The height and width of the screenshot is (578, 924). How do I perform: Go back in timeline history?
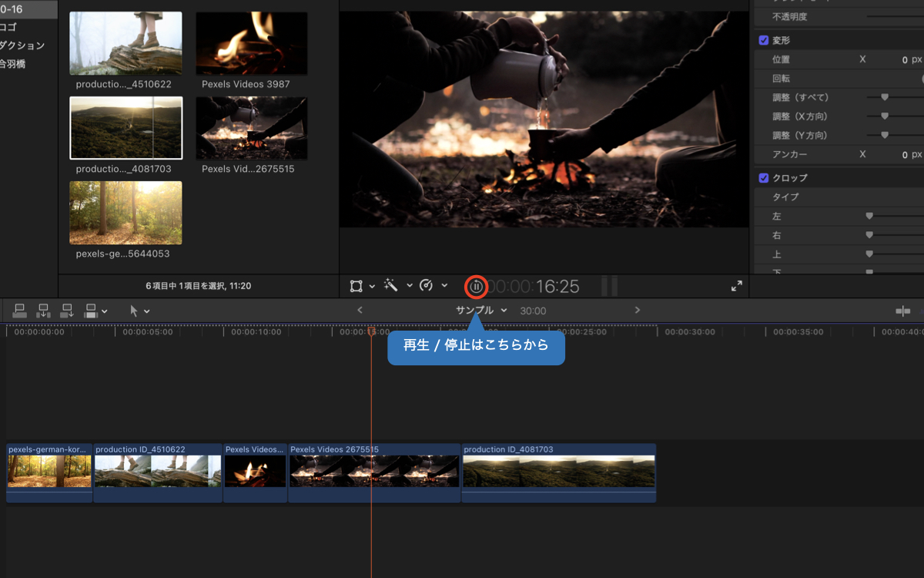point(360,310)
